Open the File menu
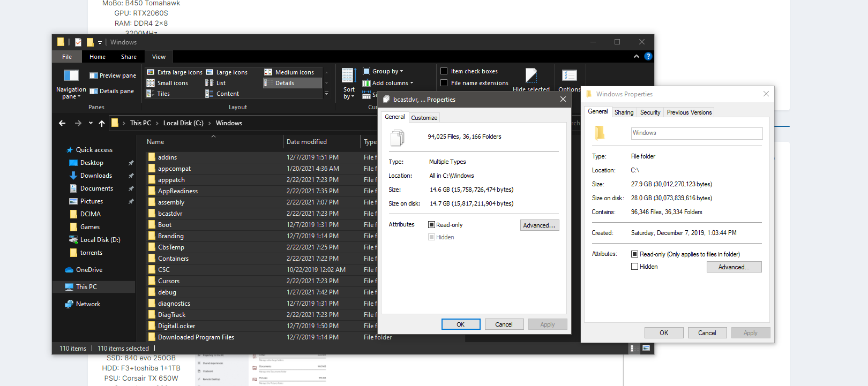 coord(67,57)
